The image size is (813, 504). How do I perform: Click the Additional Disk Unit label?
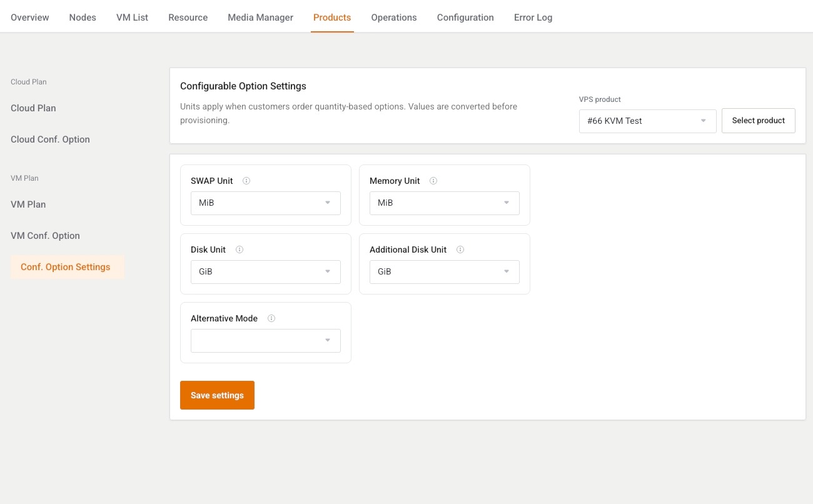[408, 249]
